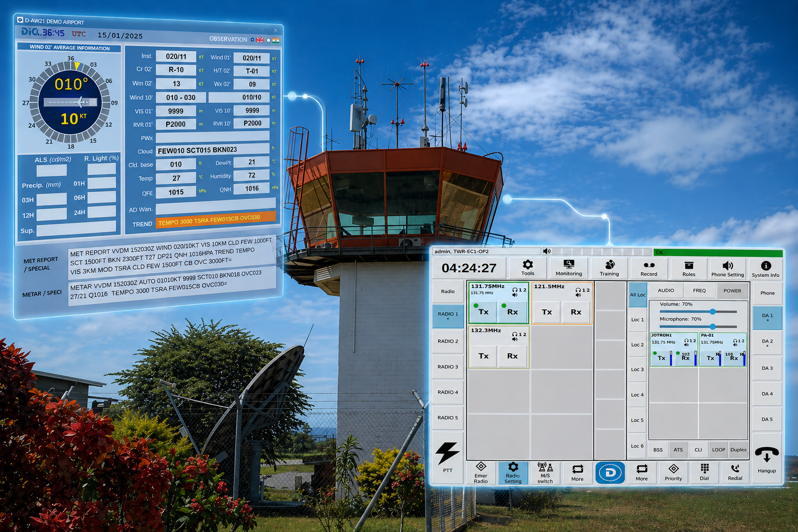Click the Radio header button
798x532 pixels.
(448, 291)
